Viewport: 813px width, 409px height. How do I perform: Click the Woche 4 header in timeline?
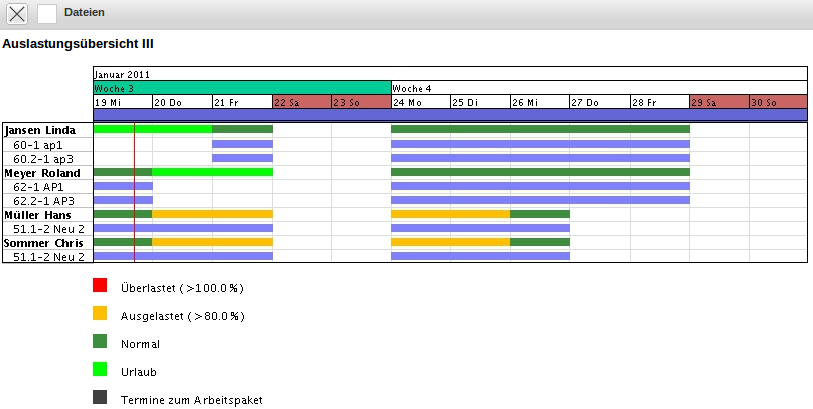pos(598,88)
